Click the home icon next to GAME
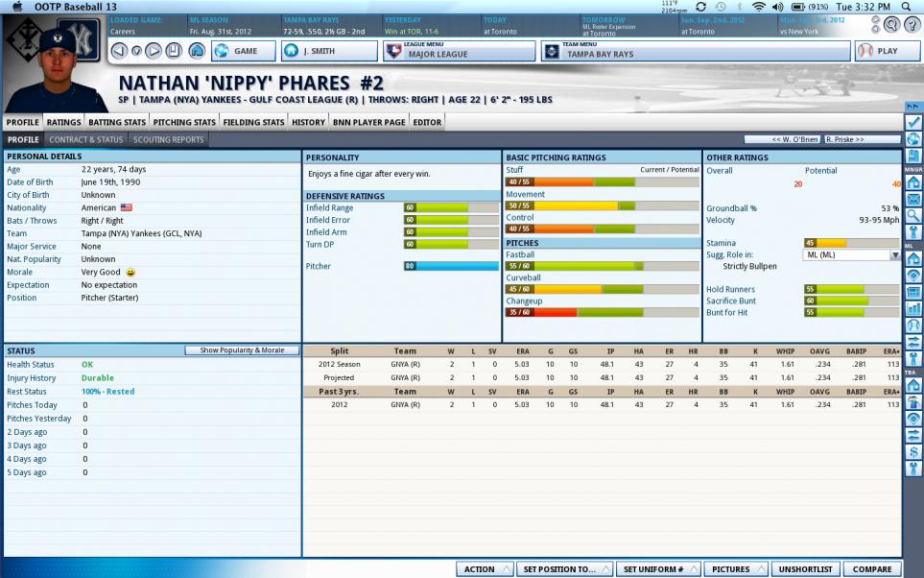Viewport: 924px width, 578px height. (x=197, y=51)
